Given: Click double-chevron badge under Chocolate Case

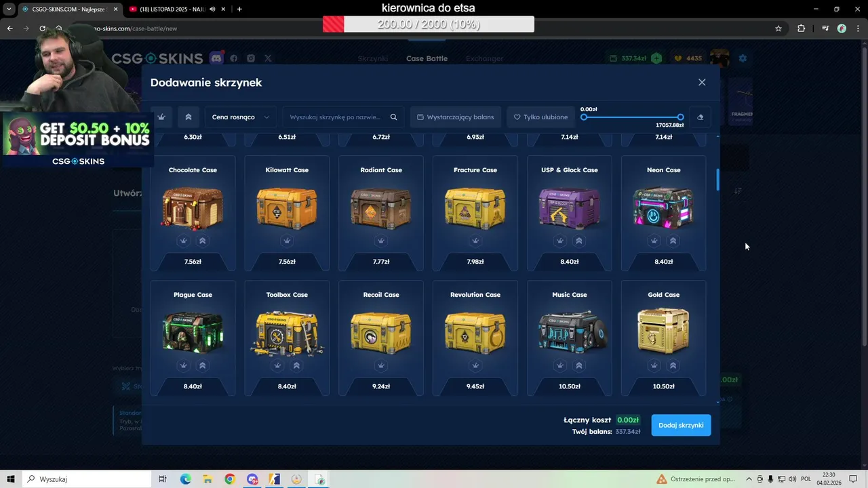Looking at the screenshot, I should coord(202,241).
